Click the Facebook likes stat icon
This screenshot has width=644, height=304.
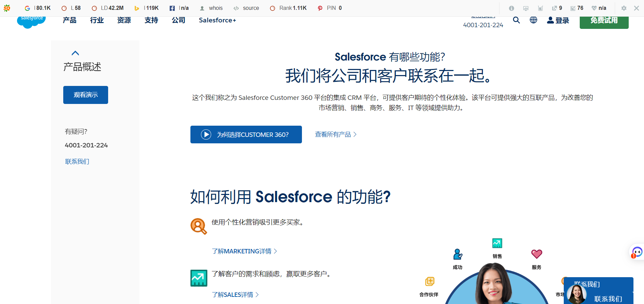(x=172, y=8)
